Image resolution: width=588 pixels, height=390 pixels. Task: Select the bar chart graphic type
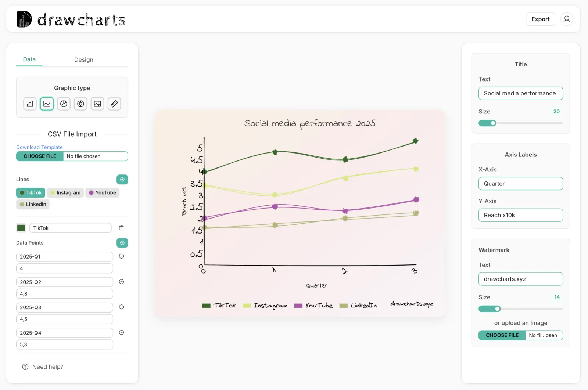(30, 104)
